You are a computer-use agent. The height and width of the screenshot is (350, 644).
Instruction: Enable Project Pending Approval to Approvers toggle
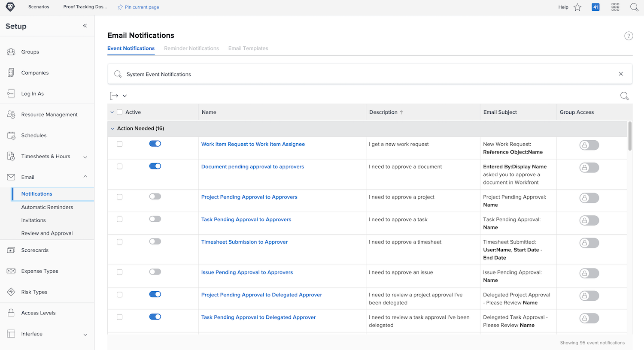tap(155, 196)
